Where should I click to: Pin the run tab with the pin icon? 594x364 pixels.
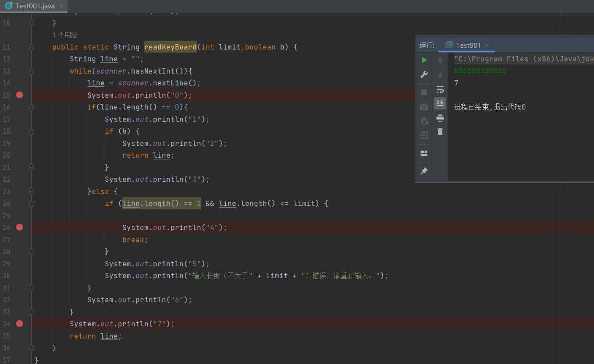[424, 171]
